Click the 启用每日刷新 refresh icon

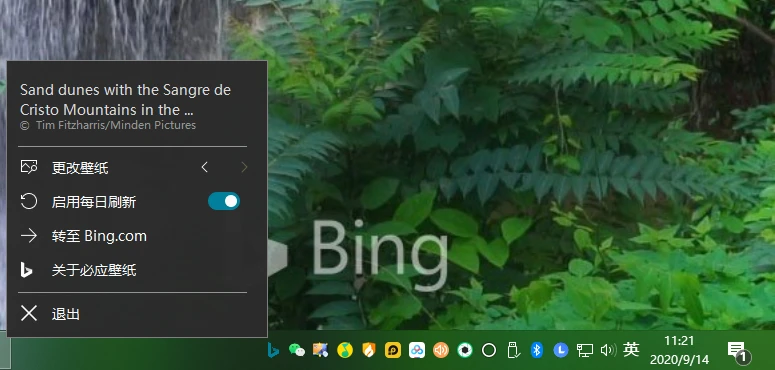click(x=29, y=201)
